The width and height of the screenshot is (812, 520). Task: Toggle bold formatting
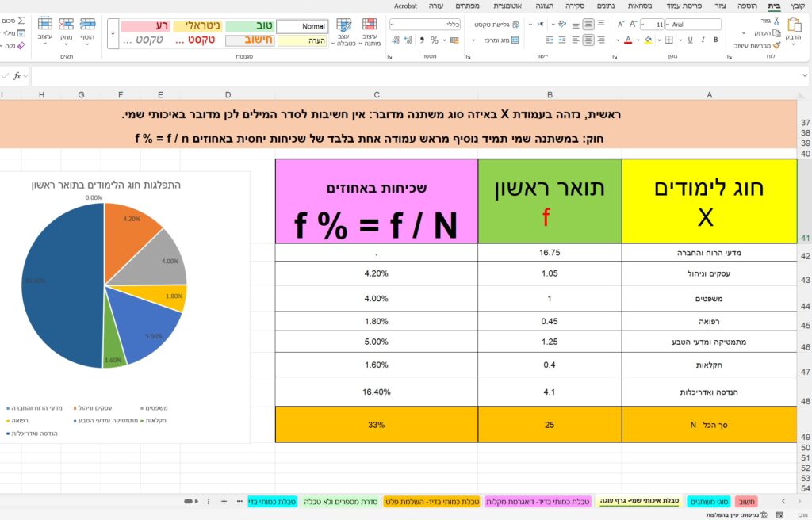[716, 40]
